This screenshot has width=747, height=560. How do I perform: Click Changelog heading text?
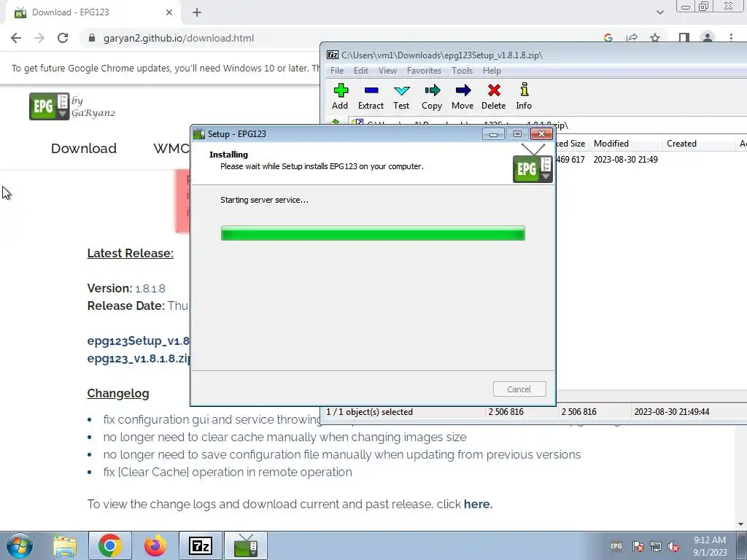[118, 393]
